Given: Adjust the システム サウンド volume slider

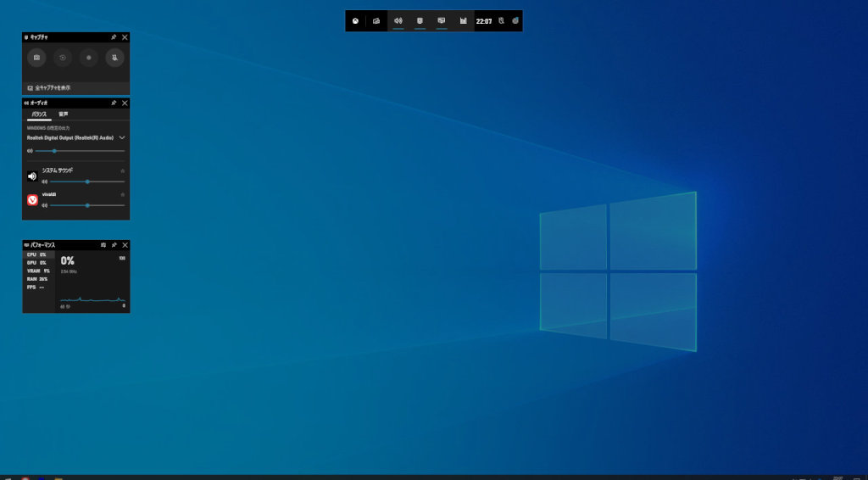Looking at the screenshot, I should click(x=87, y=181).
